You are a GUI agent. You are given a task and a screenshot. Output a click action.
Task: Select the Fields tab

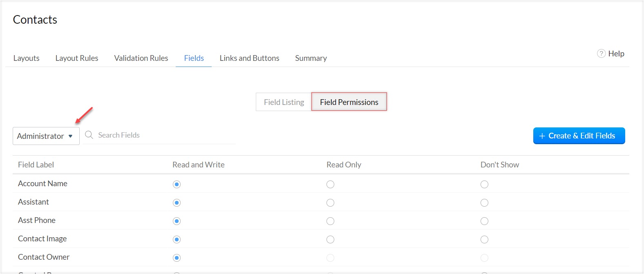[x=194, y=58]
